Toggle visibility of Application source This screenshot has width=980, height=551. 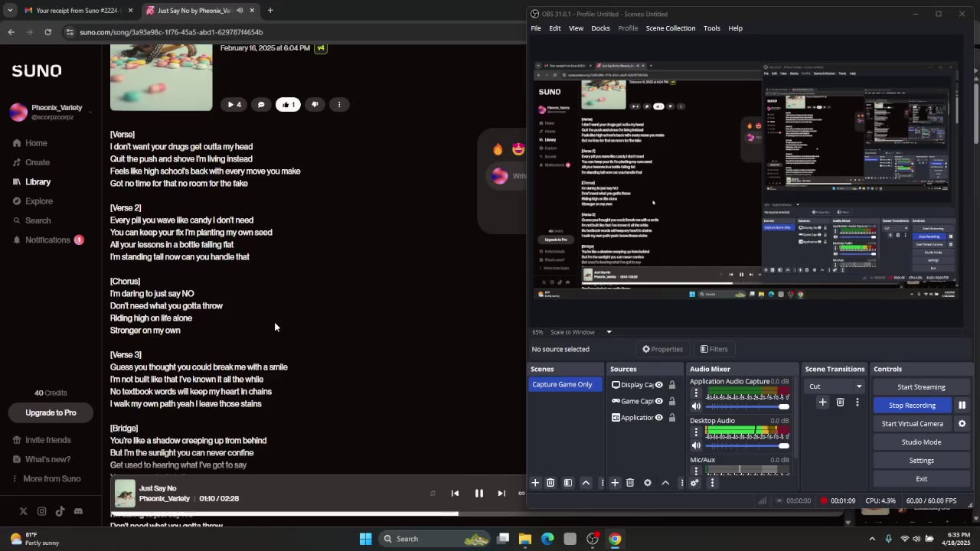[x=658, y=418]
